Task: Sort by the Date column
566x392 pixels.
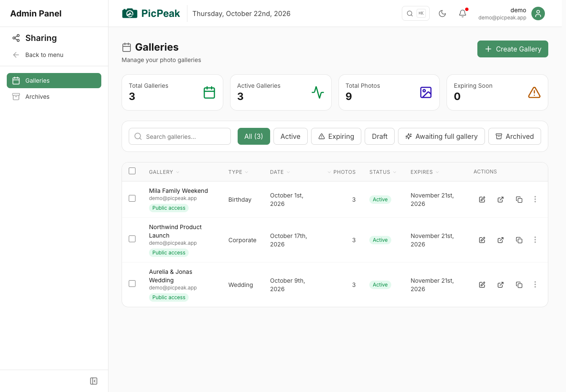Action: [280, 172]
